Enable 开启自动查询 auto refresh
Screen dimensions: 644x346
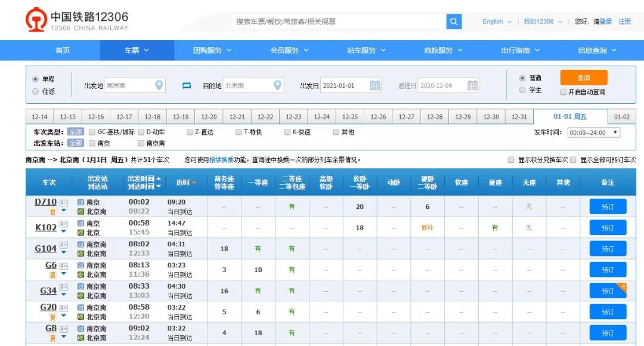point(563,91)
